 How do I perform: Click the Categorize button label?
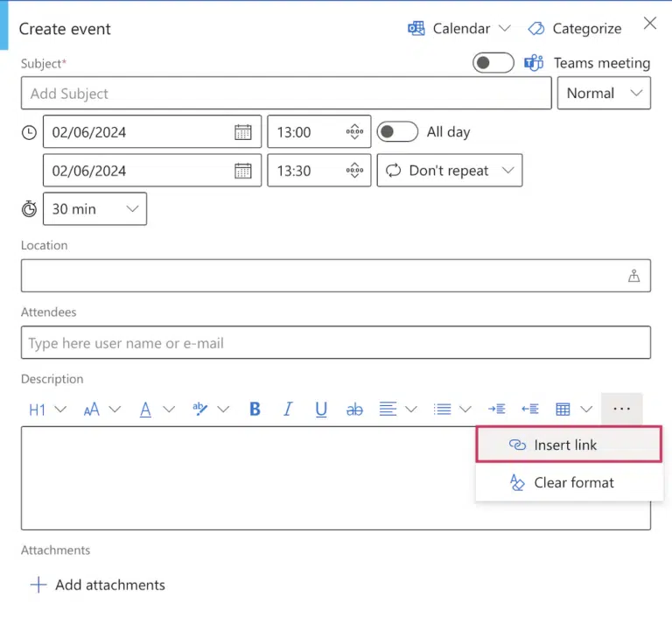[587, 29]
